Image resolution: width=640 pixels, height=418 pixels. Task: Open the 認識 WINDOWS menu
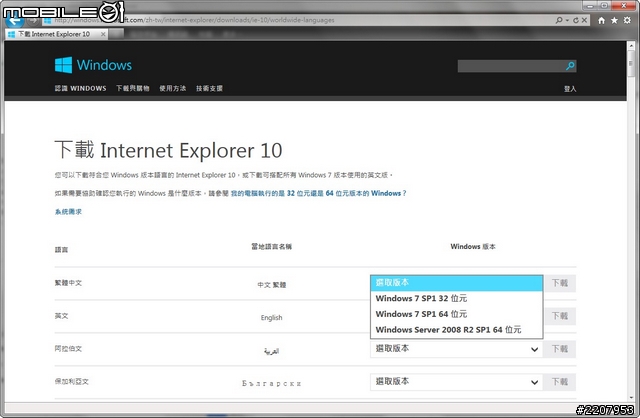pos(80,88)
